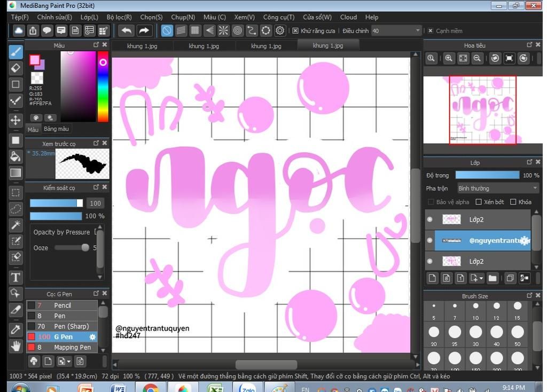Click the canvas horizontal scrollbar
Screen dimensions: 547x392
[x=266, y=364]
